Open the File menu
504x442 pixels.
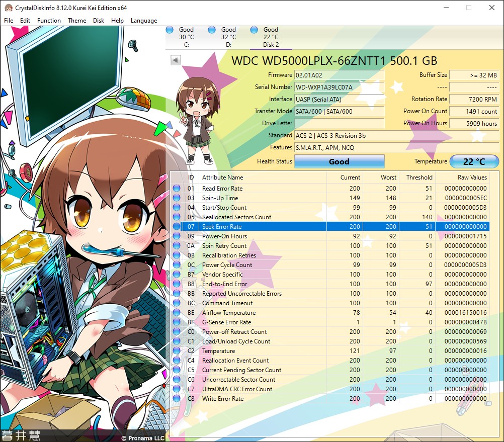pyautogui.click(x=9, y=21)
